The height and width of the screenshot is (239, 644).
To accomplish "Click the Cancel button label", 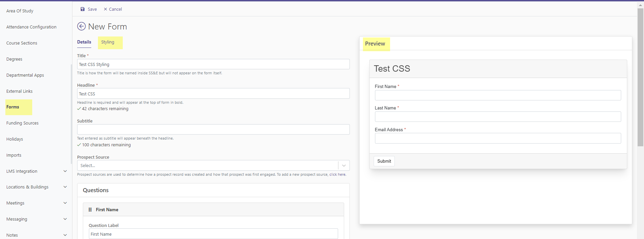I will [x=115, y=9].
